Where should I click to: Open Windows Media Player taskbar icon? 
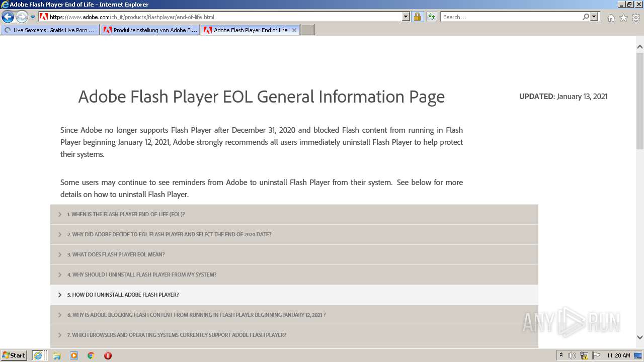pyautogui.click(x=74, y=355)
